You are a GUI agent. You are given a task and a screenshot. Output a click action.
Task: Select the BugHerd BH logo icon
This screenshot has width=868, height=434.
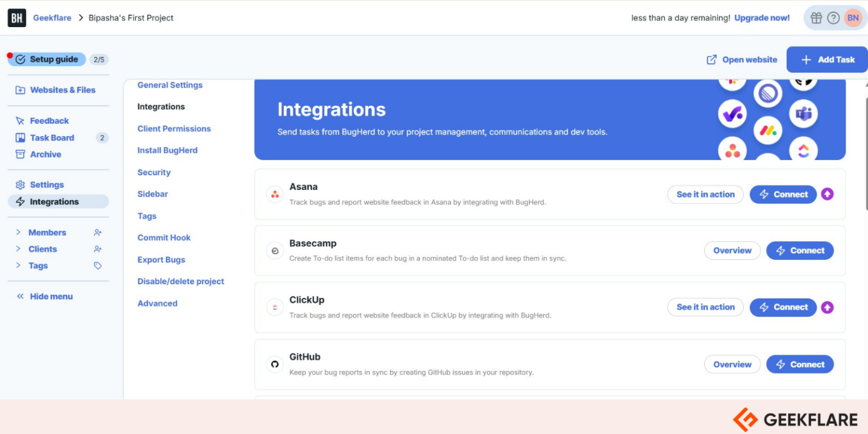coord(16,18)
